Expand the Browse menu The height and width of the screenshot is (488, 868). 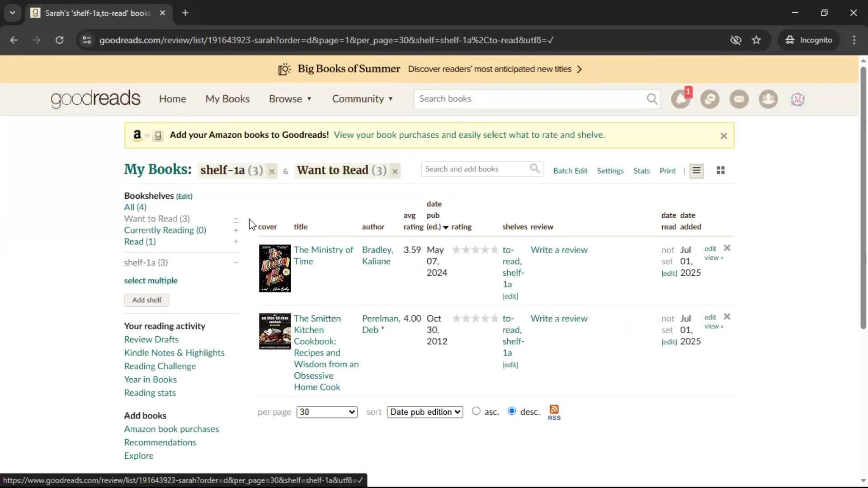(x=290, y=99)
